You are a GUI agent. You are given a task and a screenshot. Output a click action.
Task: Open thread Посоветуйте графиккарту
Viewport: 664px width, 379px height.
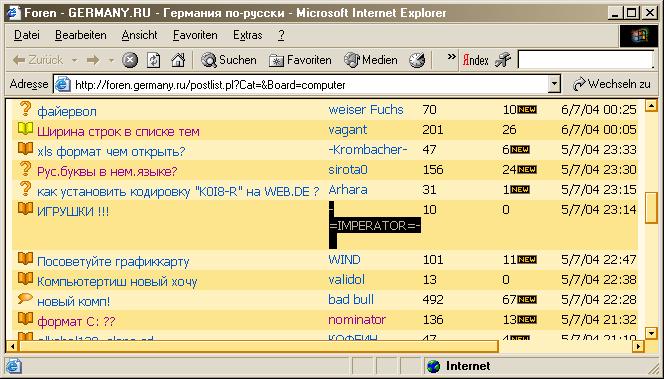coord(113,262)
